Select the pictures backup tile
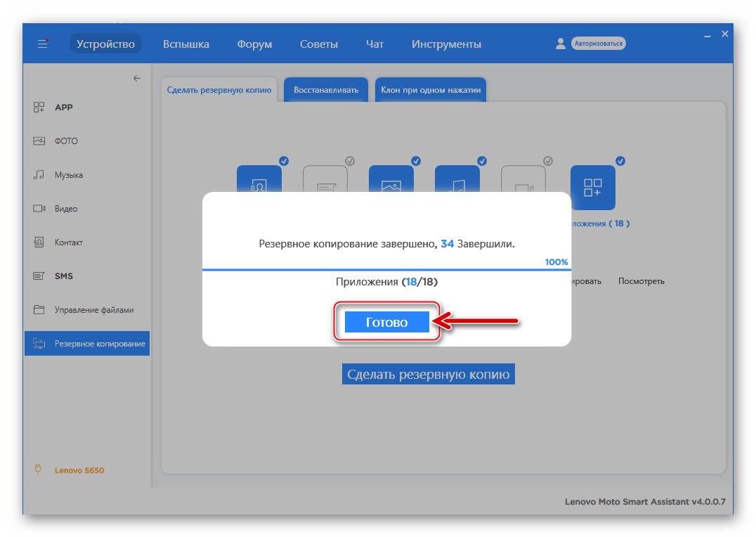 [391, 179]
